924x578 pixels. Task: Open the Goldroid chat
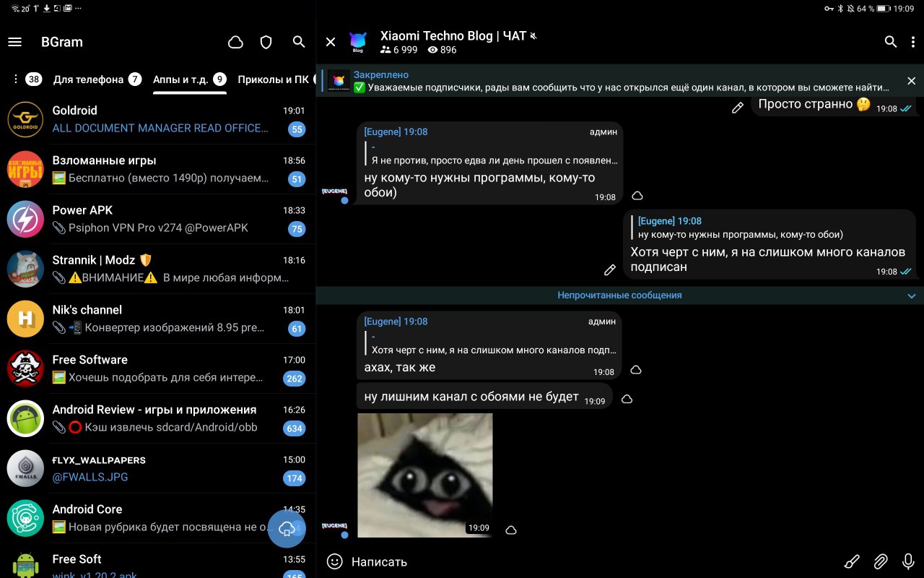pyautogui.click(x=157, y=119)
